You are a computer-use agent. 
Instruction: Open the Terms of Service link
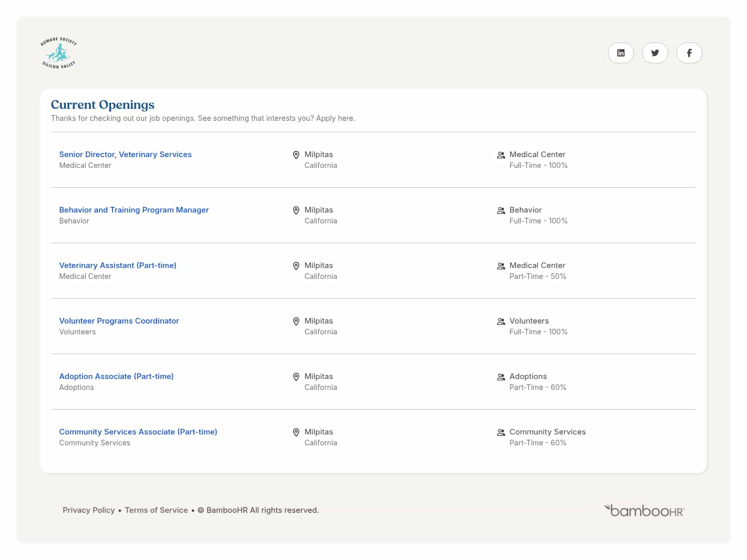[156, 510]
